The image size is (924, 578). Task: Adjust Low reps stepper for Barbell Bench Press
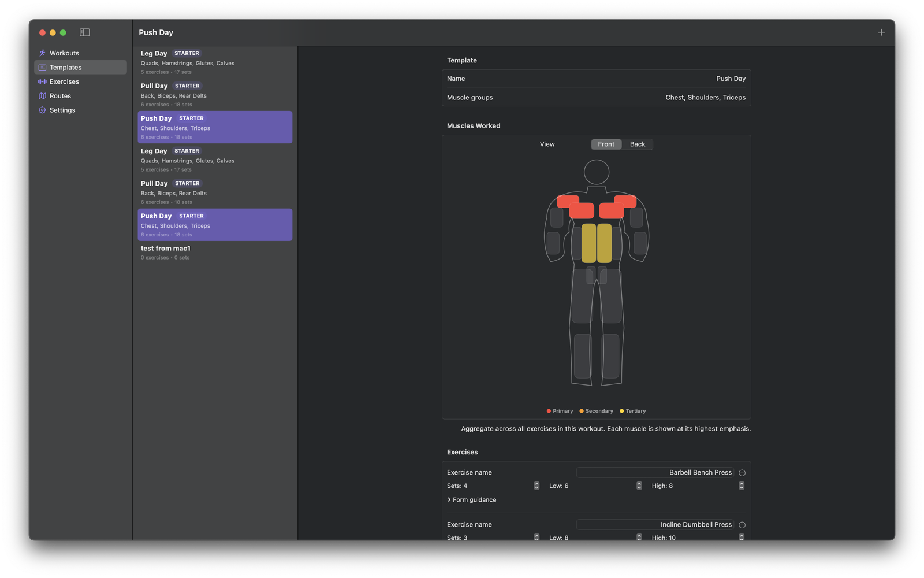click(639, 486)
